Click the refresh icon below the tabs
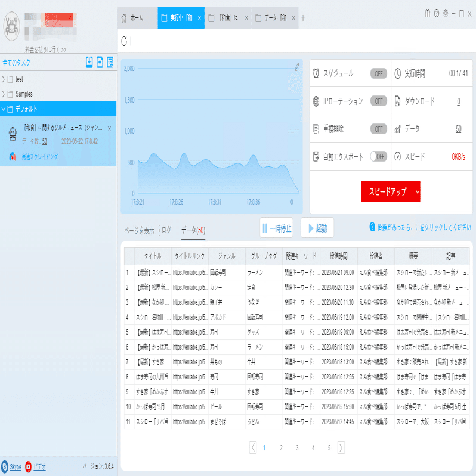The image size is (476, 476). point(124,41)
